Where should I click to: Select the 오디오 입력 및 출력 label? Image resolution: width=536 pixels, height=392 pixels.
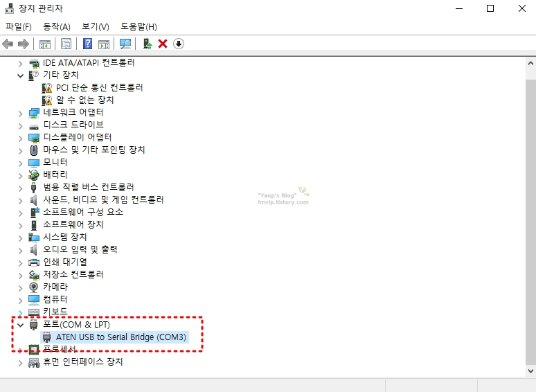pyautogui.click(x=80, y=249)
